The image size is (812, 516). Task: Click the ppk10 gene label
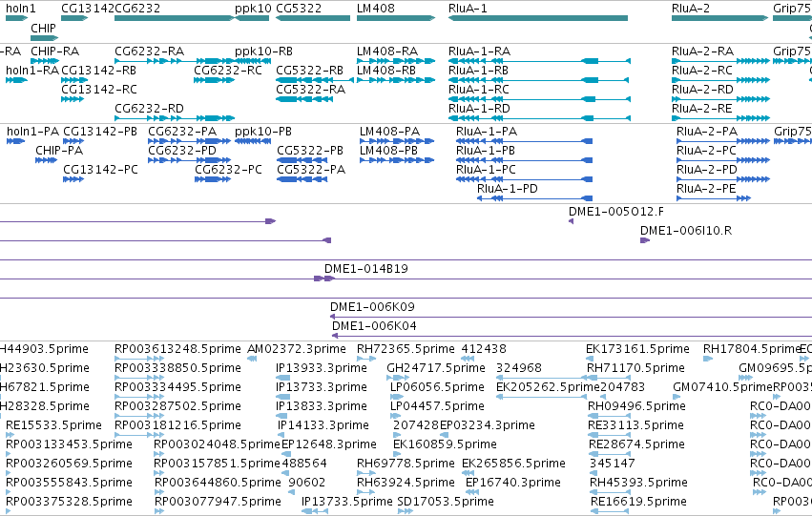[253, 9]
